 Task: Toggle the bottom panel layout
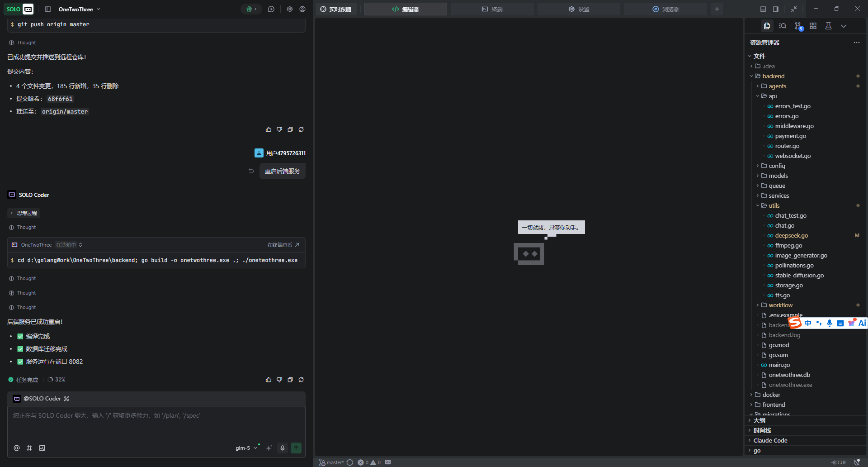click(763, 9)
